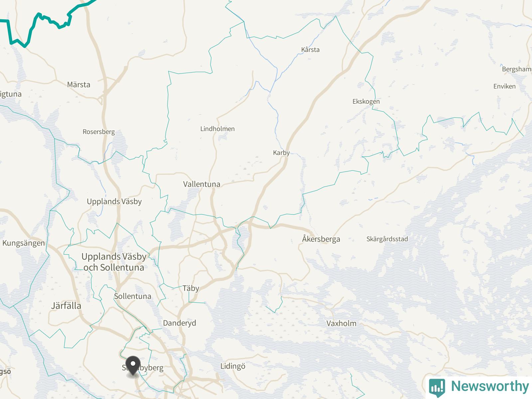Click the Karby label on map
This screenshot has height=399, width=532.
click(x=281, y=153)
